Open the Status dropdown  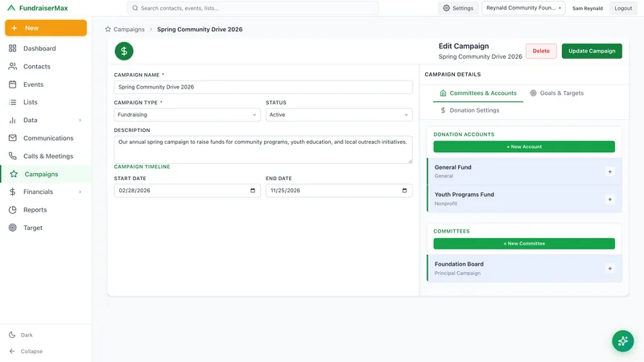pyautogui.click(x=339, y=115)
